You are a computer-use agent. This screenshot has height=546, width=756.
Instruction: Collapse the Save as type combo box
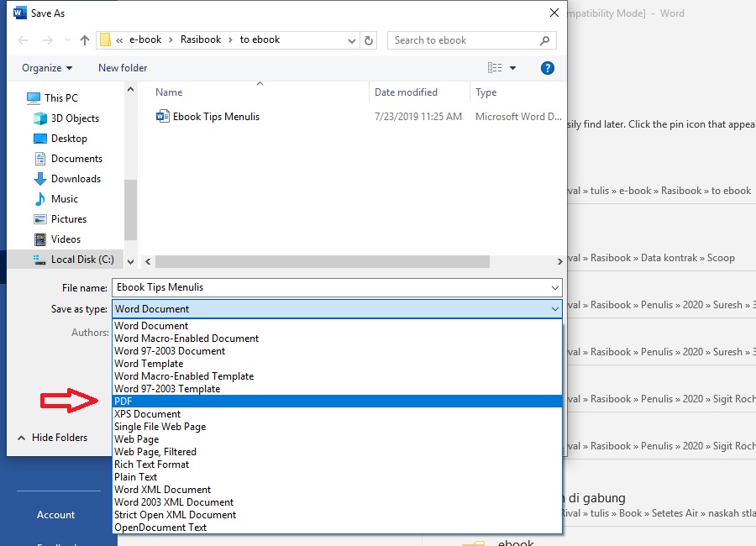555,308
